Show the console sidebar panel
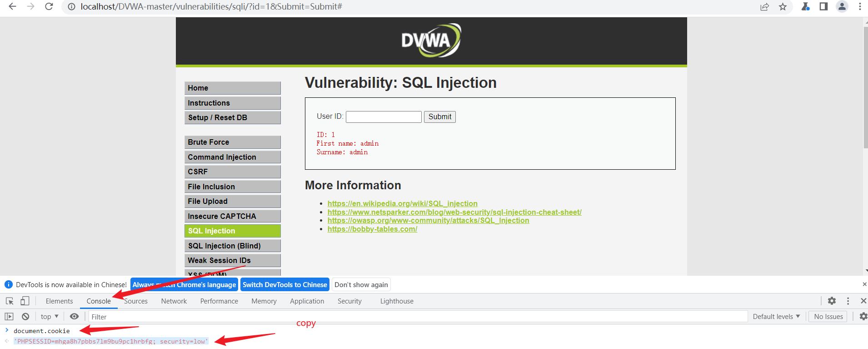 click(9, 317)
